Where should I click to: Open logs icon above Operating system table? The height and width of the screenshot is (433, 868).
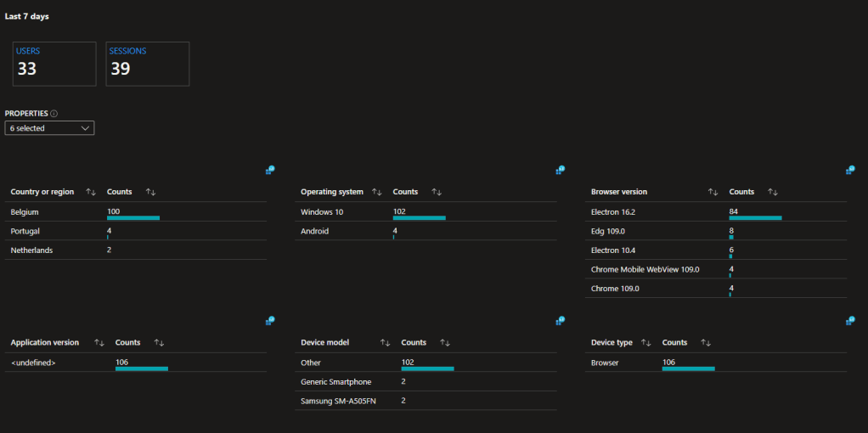(561, 171)
